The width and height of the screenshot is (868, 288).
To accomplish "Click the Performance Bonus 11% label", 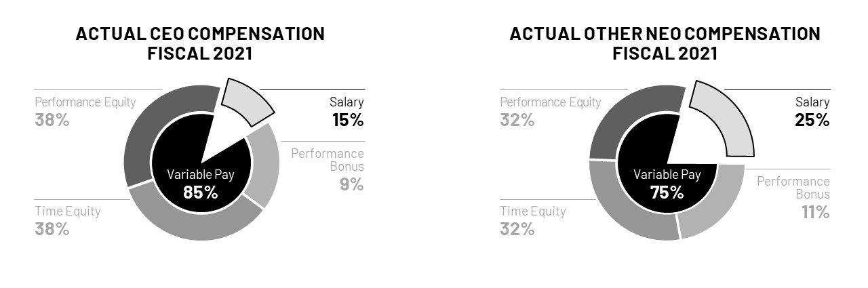I will click(795, 197).
